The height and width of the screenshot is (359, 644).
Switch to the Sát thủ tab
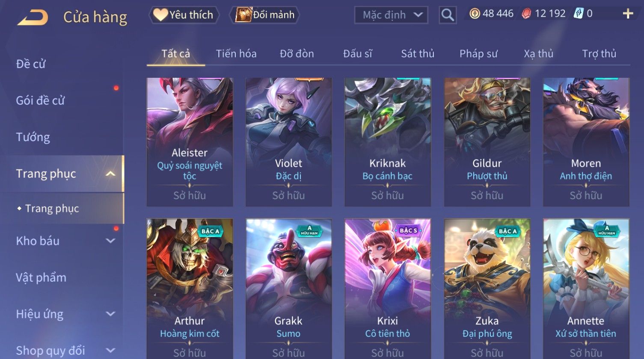tap(418, 54)
